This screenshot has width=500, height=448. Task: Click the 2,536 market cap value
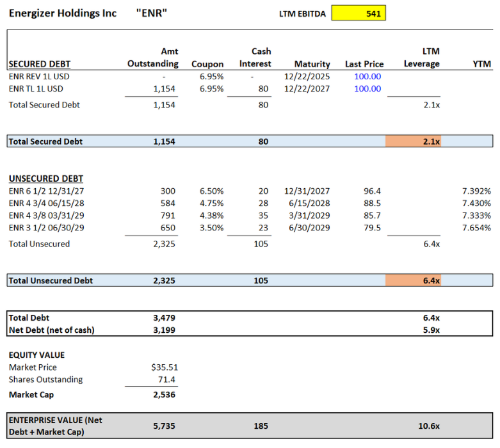(x=164, y=395)
